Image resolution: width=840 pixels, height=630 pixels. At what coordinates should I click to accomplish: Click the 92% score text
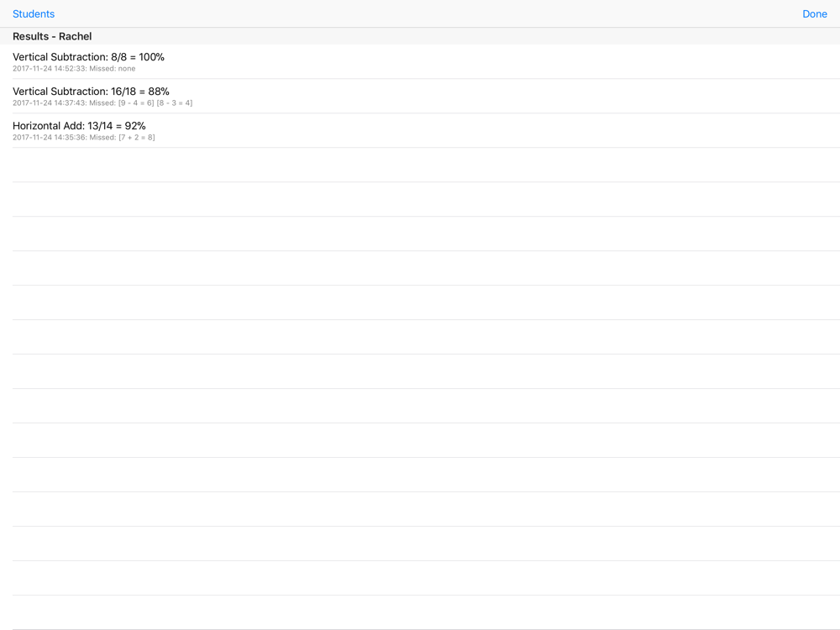pos(135,125)
